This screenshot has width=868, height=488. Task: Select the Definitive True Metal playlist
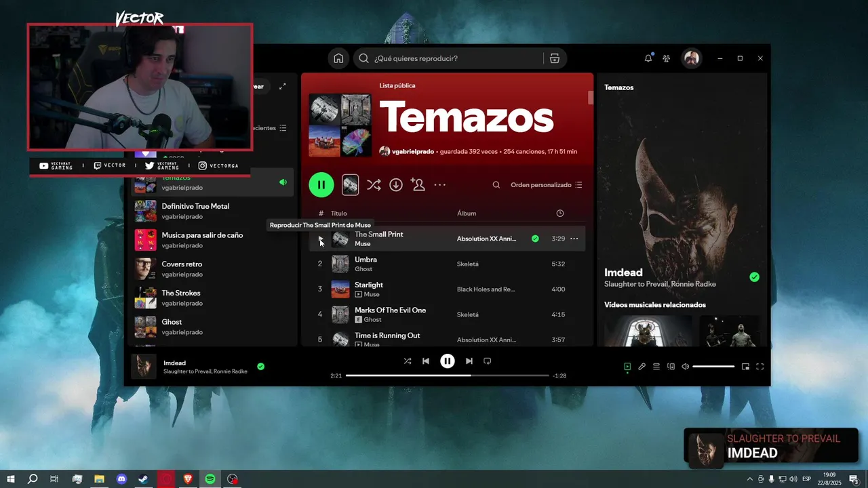coord(212,211)
